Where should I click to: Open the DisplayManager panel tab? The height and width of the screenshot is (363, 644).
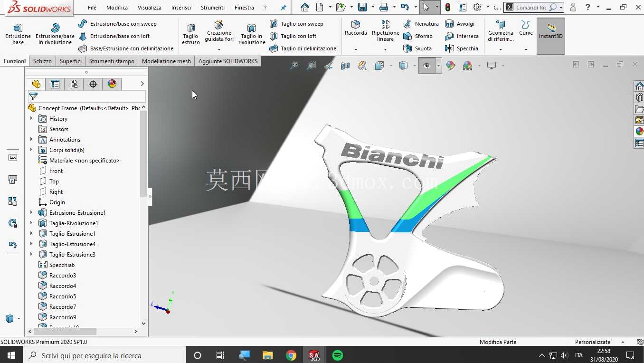point(112,84)
